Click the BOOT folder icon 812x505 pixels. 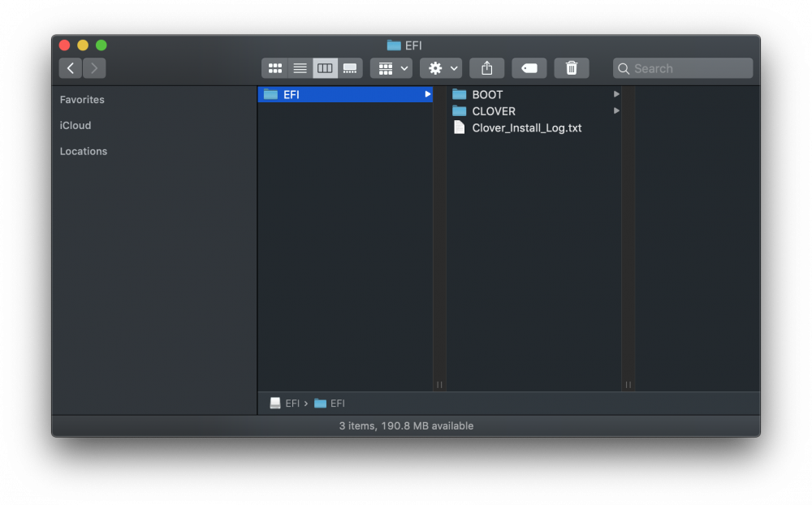point(460,94)
